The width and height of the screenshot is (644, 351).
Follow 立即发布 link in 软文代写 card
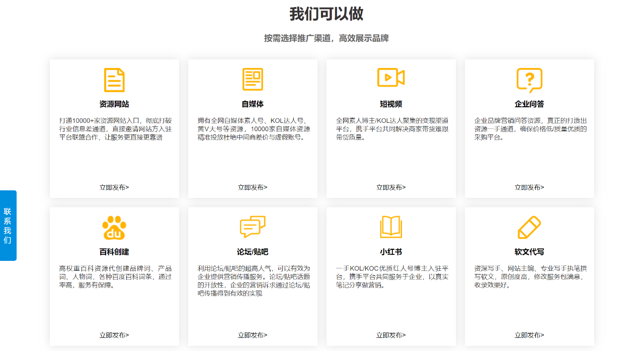(529, 335)
